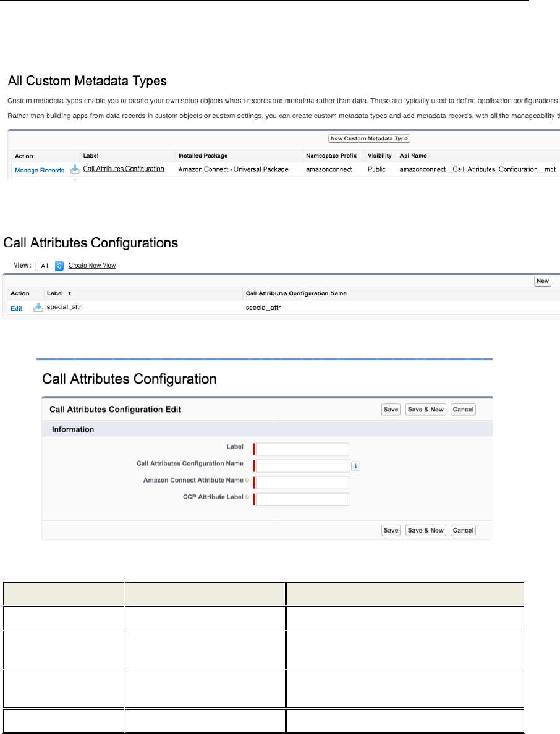Click the New Custom Metadata Type button
This screenshot has height=734, width=560.
370,138
